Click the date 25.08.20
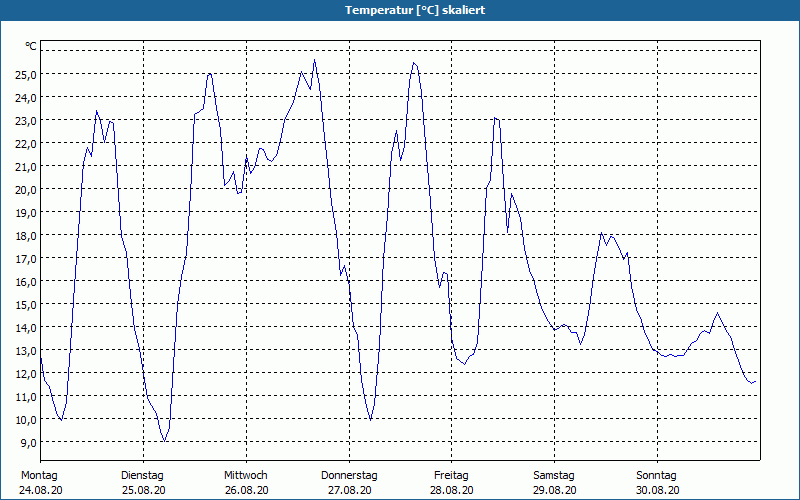Viewport: 800px width, 500px height. [x=143, y=490]
